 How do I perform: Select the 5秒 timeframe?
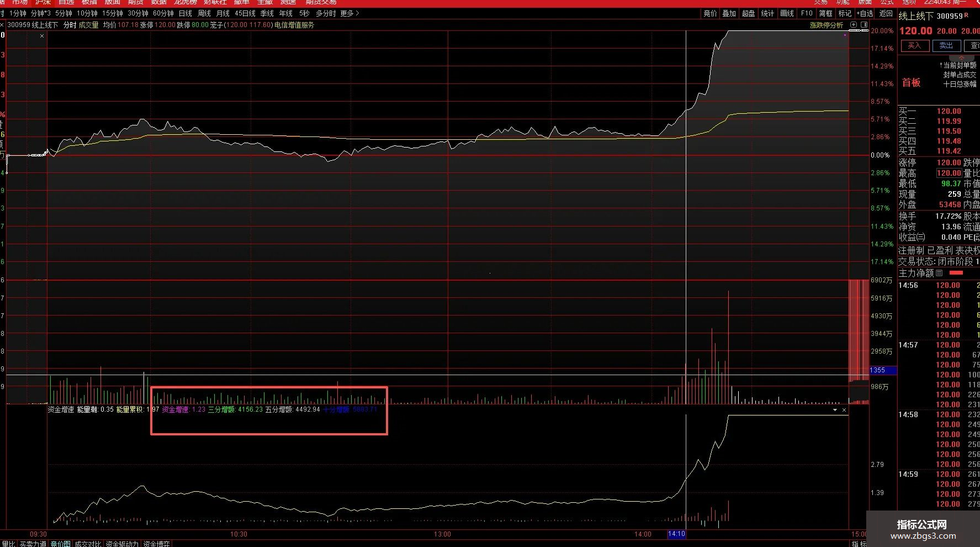[304, 13]
